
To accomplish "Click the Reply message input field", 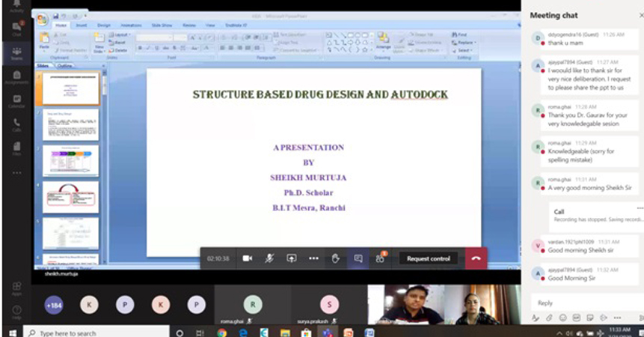I will [x=583, y=303].
